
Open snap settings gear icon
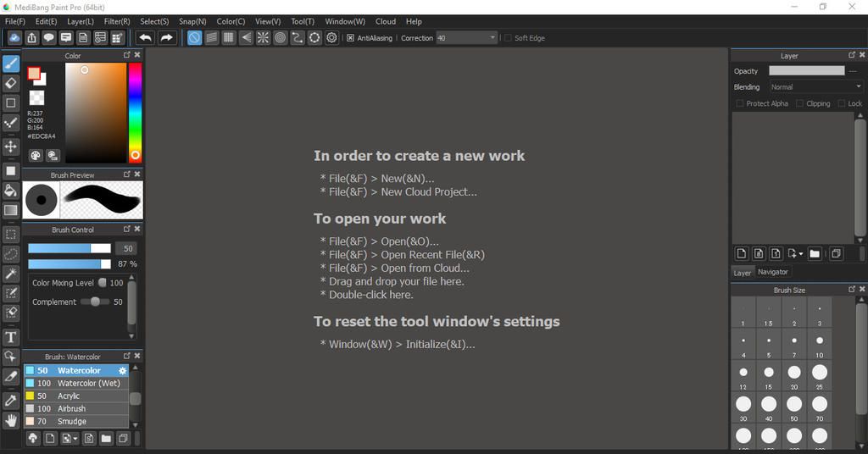pyautogui.click(x=331, y=37)
